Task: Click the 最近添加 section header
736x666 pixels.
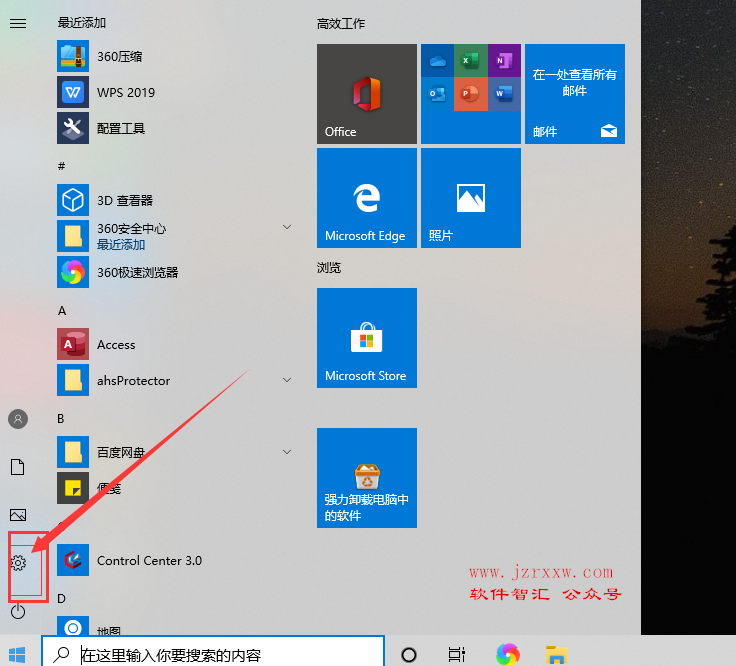Action: click(82, 23)
